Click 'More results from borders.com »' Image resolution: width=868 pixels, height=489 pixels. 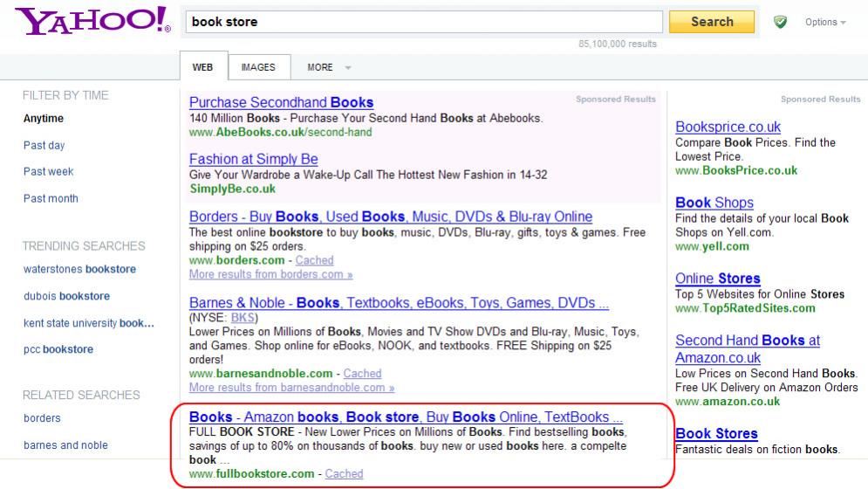[x=270, y=274]
